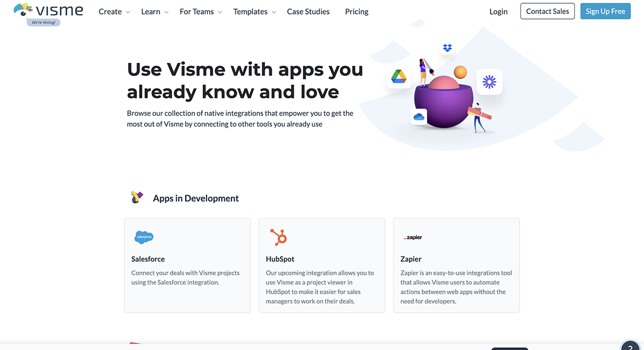Image resolution: width=644 pixels, height=350 pixels.
Task: Select Pricing in the navigation bar
Action: tap(357, 11)
